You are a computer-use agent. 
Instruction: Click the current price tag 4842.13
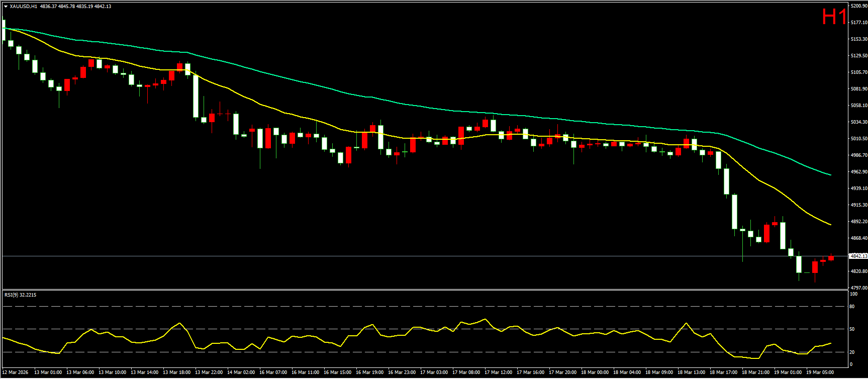pos(857,256)
